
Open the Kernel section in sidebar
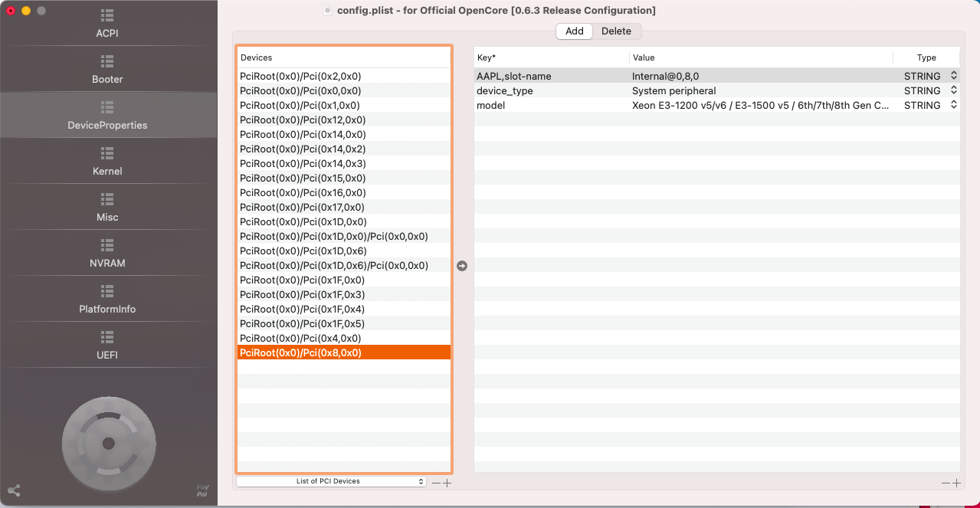click(x=107, y=162)
